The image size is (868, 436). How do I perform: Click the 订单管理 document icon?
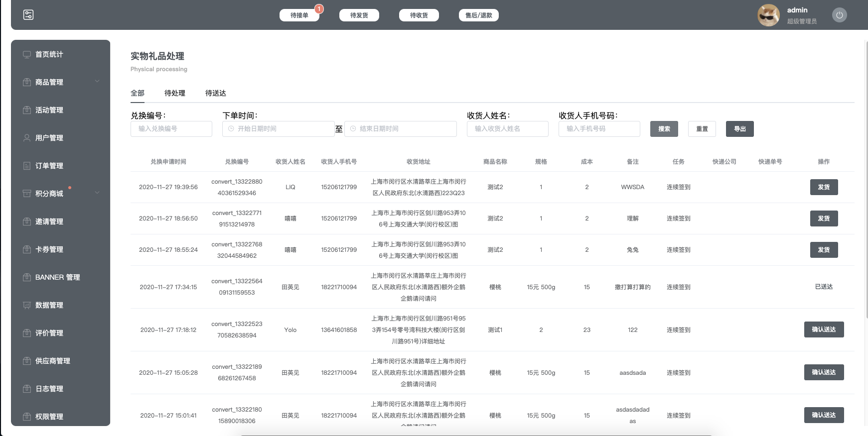click(27, 166)
